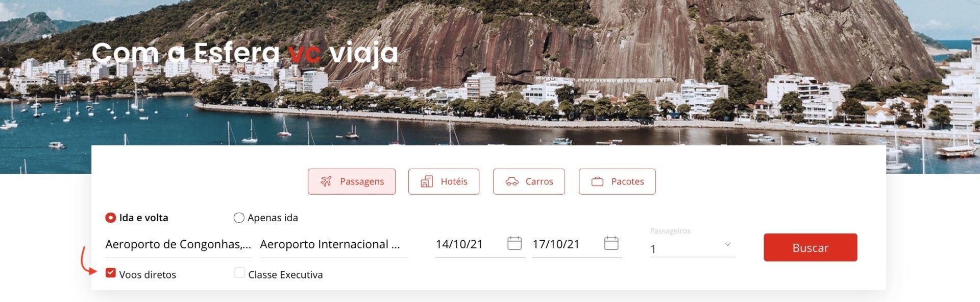Open the Carros tab

pos(529,181)
